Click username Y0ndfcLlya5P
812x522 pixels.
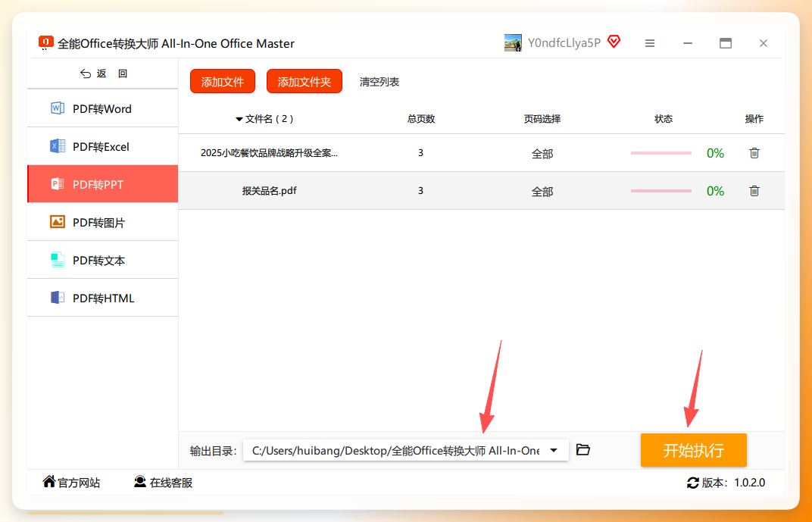(564, 43)
